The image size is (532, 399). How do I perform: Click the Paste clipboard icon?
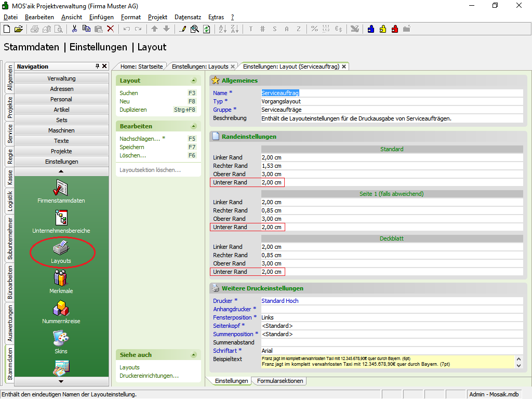(x=98, y=29)
